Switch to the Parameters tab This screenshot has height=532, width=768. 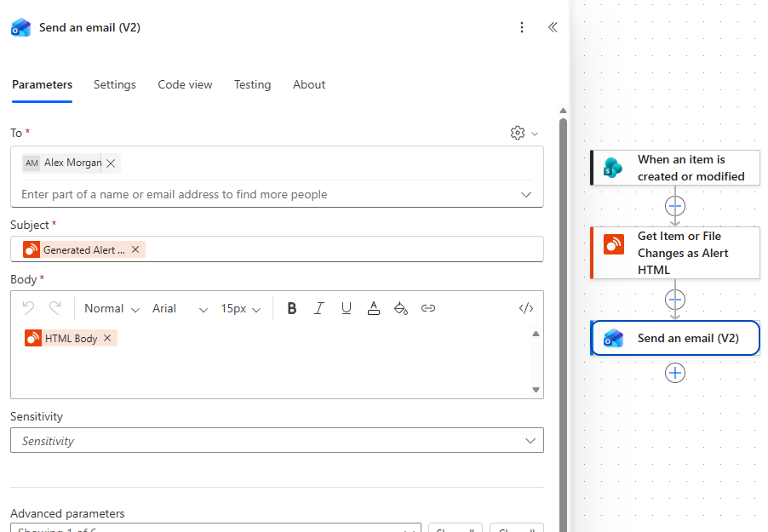[42, 85]
